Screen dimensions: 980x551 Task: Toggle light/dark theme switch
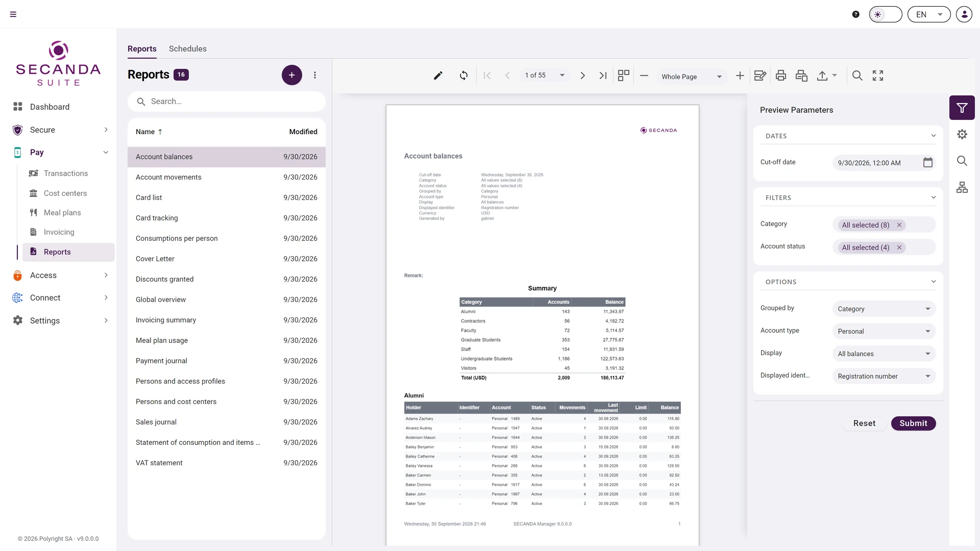point(885,14)
